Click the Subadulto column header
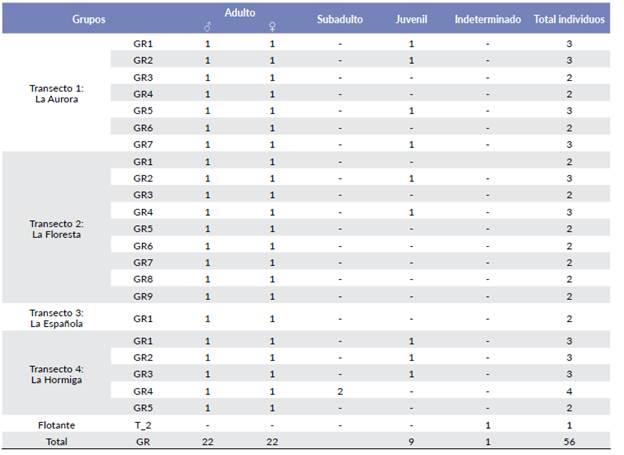Image resolution: width=624 pixels, height=455 pixels. tap(340, 19)
